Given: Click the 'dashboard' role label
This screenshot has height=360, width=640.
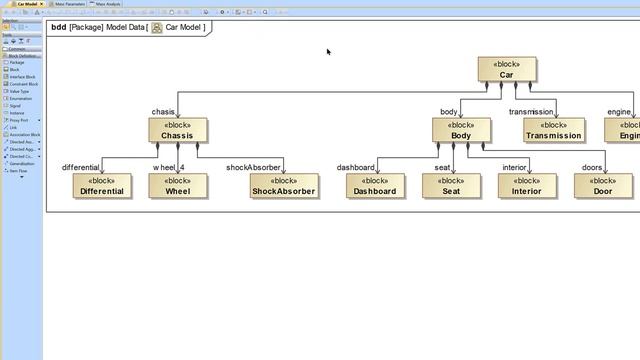Looking at the screenshot, I should [x=355, y=167].
